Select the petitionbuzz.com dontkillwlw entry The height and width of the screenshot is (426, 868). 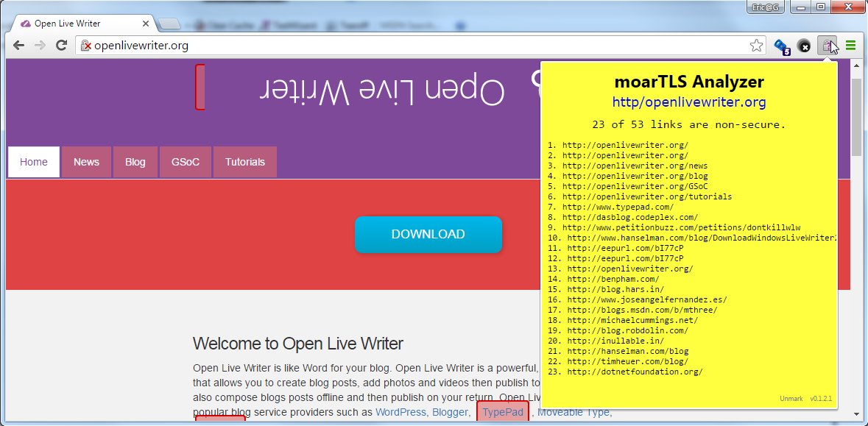point(681,227)
